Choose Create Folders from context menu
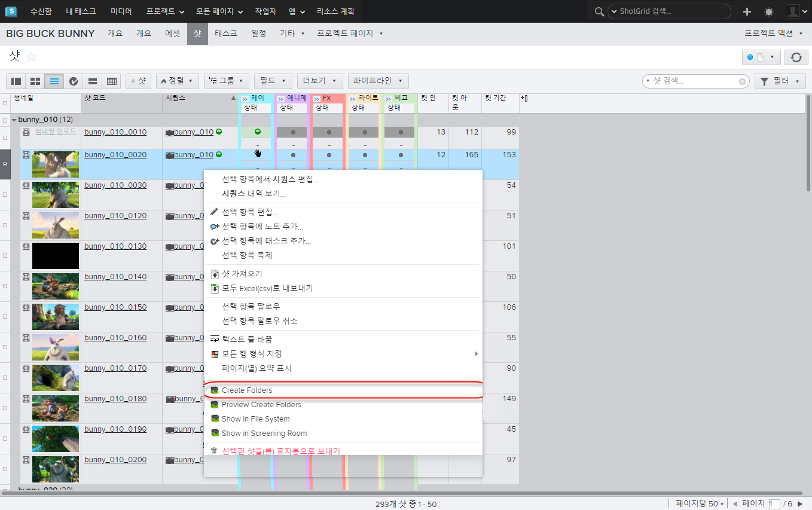Viewport: 812px width, 510px height. click(x=344, y=390)
